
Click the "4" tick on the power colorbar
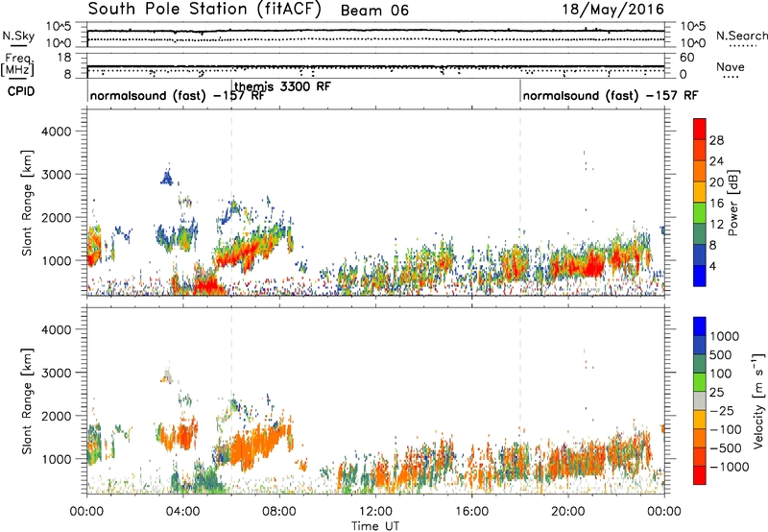point(712,266)
